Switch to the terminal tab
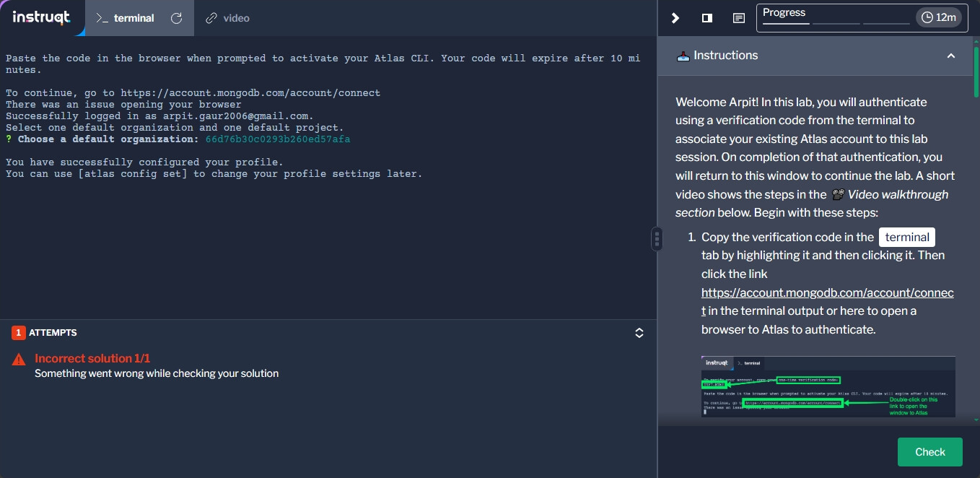 point(126,18)
